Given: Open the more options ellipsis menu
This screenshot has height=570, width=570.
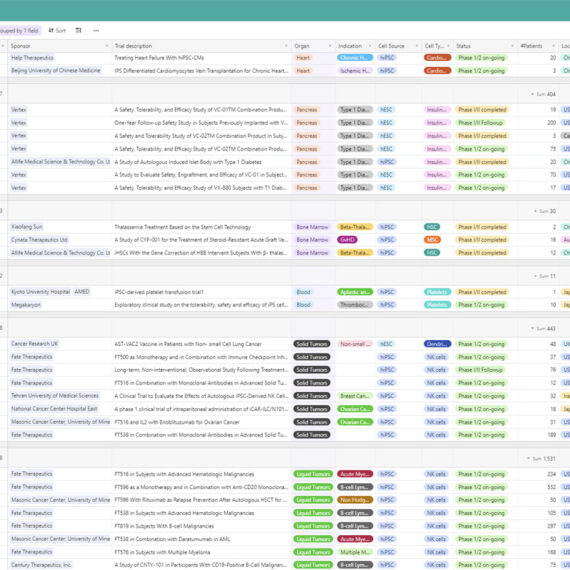Looking at the screenshot, I should tap(96, 31).
